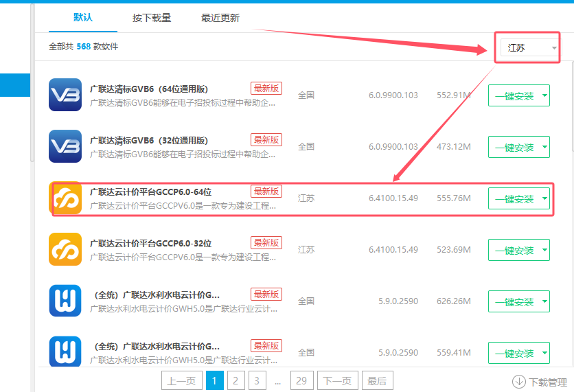
Task: Click the GCCP6.0-64位 orange cloud icon
Action: point(65,198)
